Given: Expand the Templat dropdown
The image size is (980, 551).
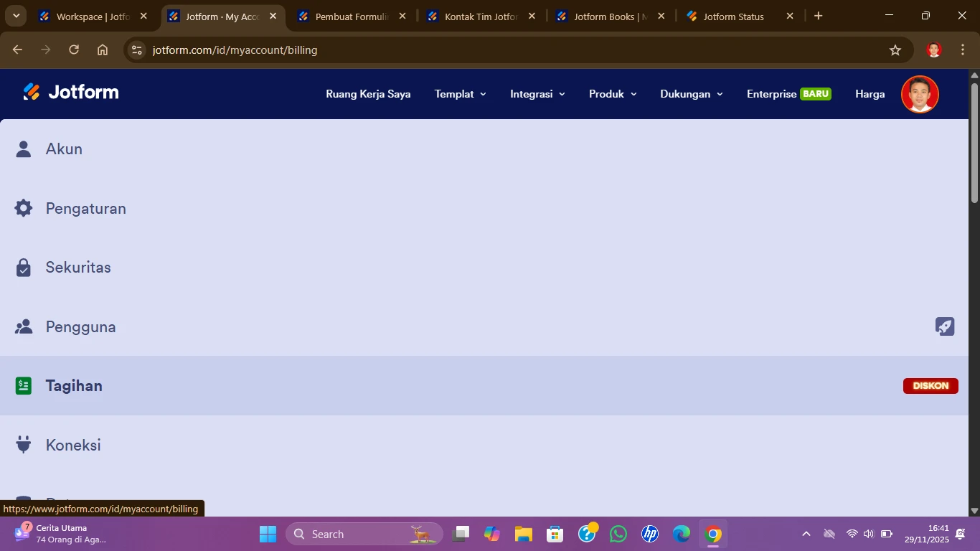Looking at the screenshot, I should pyautogui.click(x=460, y=94).
